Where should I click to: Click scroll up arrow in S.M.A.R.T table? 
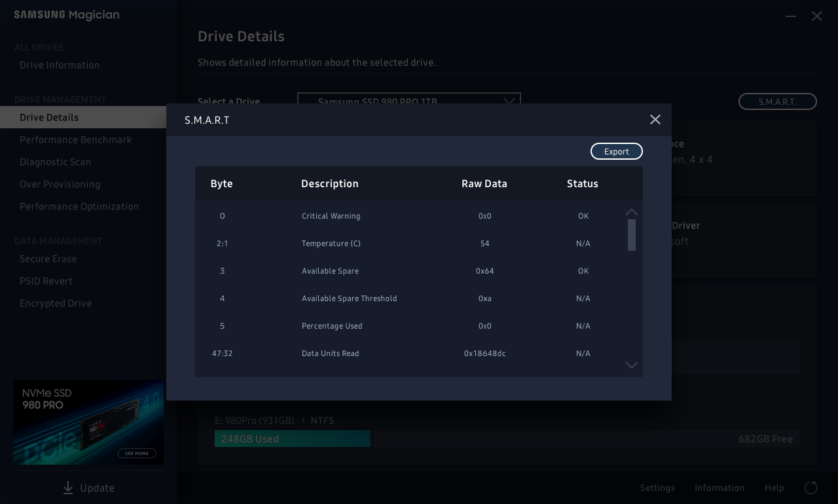point(632,212)
